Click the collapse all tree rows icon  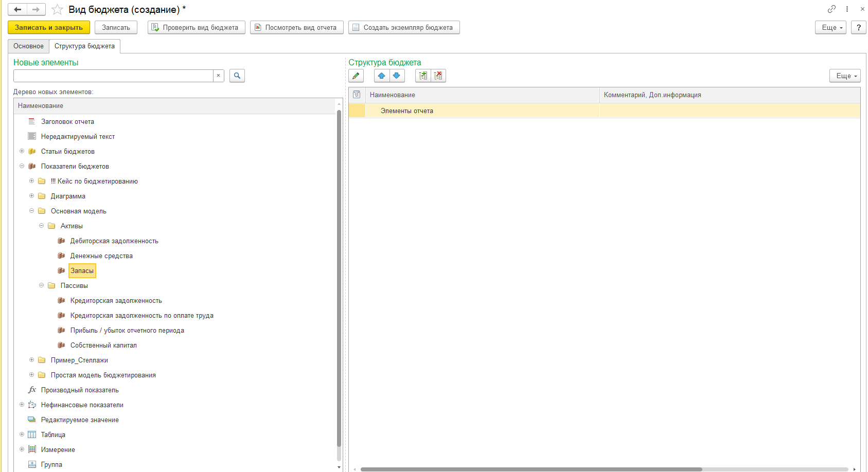tap(438, 76)
